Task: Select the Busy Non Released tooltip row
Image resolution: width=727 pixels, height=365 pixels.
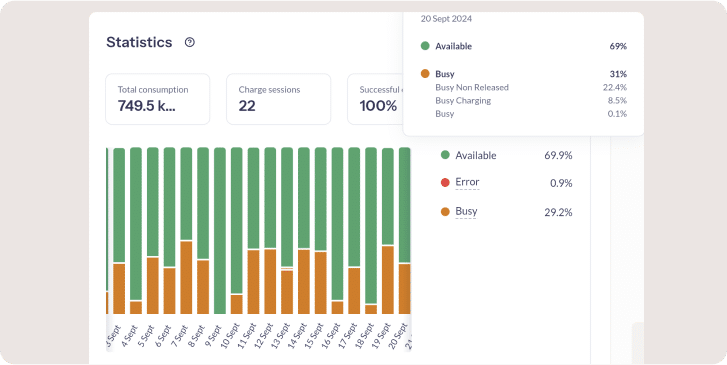Action: click(x=531, y=87)
